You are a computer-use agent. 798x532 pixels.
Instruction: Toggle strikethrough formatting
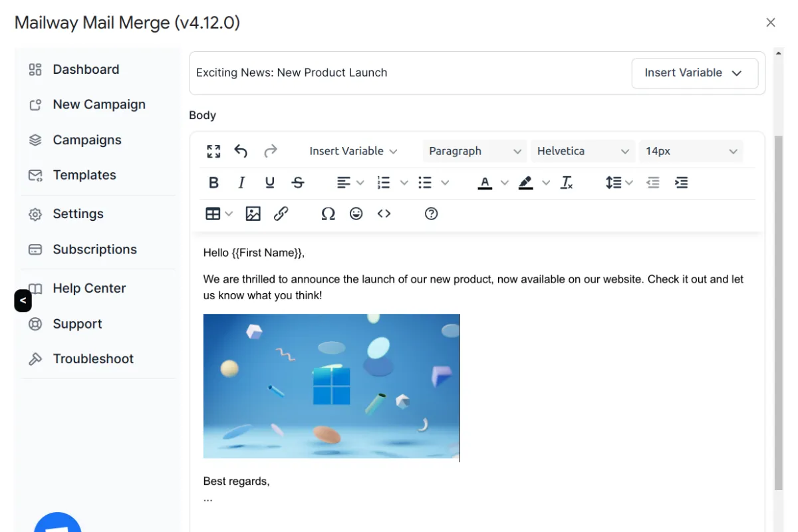298,182
